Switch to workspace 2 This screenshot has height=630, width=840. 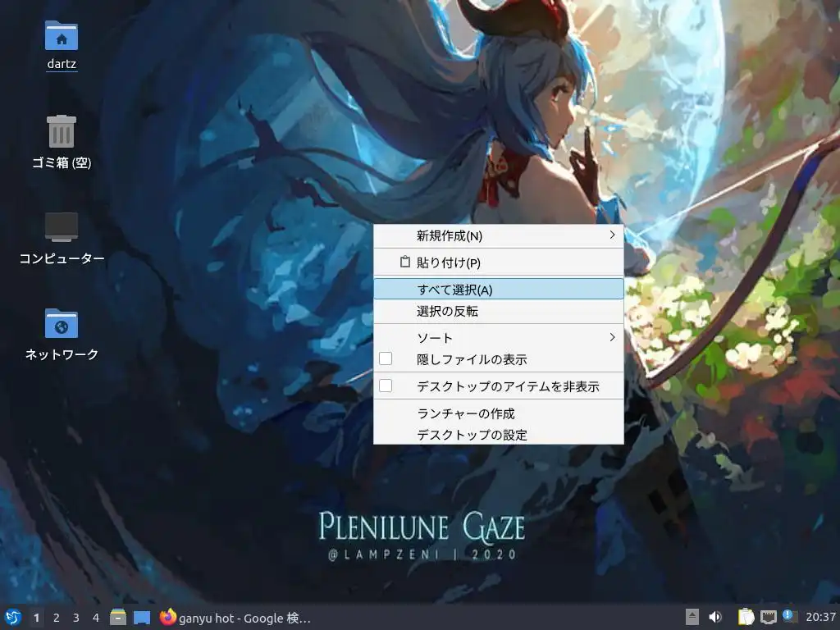[57, 618]
